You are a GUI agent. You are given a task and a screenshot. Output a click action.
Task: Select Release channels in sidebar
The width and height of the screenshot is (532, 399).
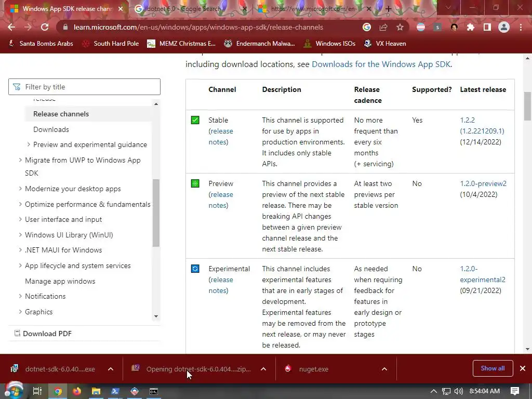61,114
